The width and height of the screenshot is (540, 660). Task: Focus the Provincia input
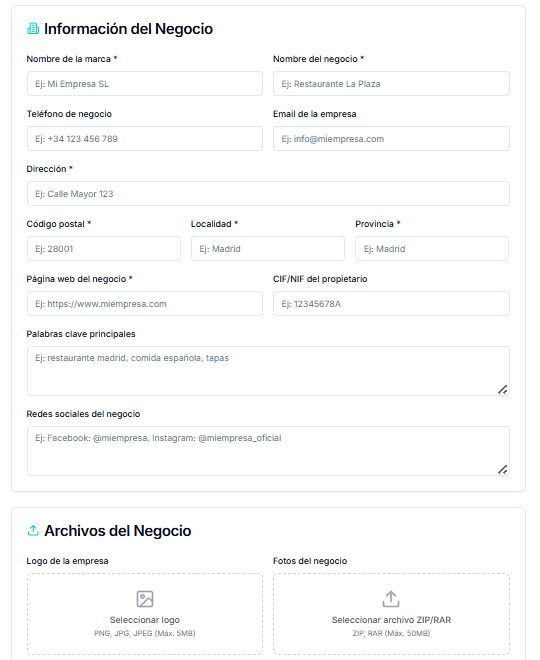point(432,249)
